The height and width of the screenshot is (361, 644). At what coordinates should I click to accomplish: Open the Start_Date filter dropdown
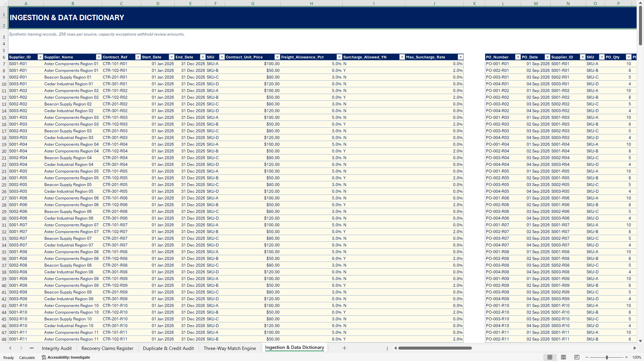point(171,57)
